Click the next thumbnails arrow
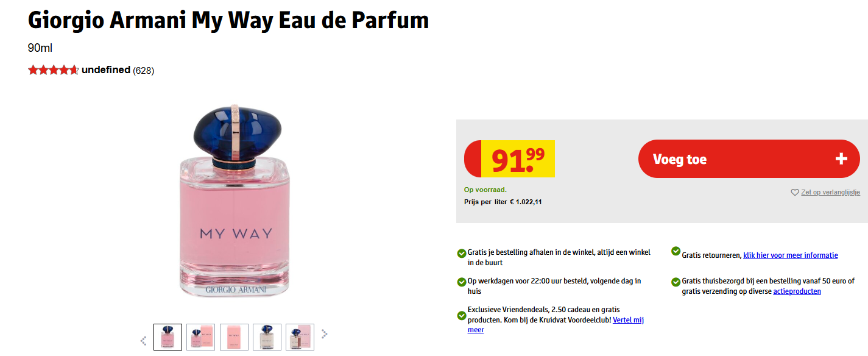Screen dimensions: 868x356 (325, 334)
